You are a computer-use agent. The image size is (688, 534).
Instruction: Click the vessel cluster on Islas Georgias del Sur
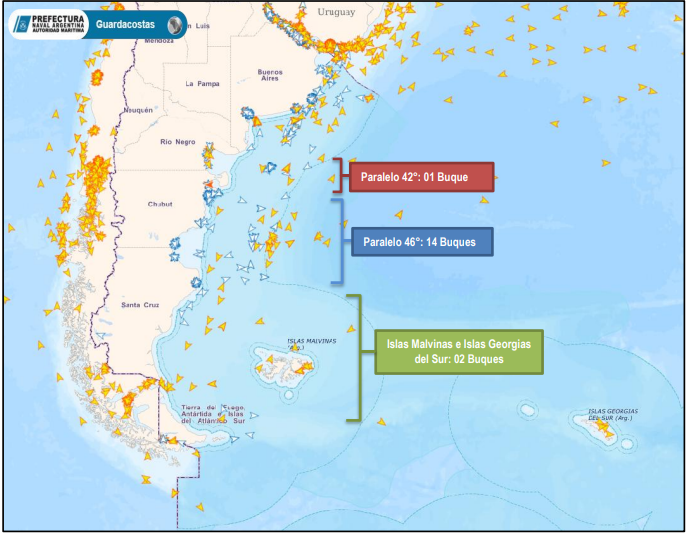(x=606, y=429)
